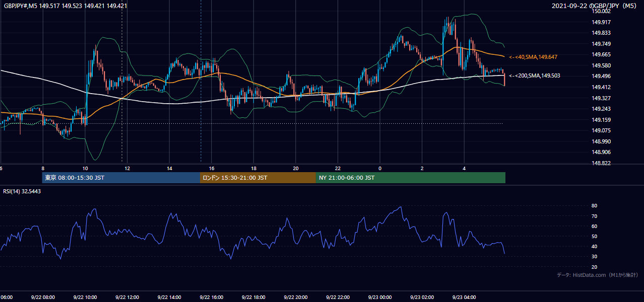Click RSI scale value 30
644x302 pixels.
[x=594, y=257]
